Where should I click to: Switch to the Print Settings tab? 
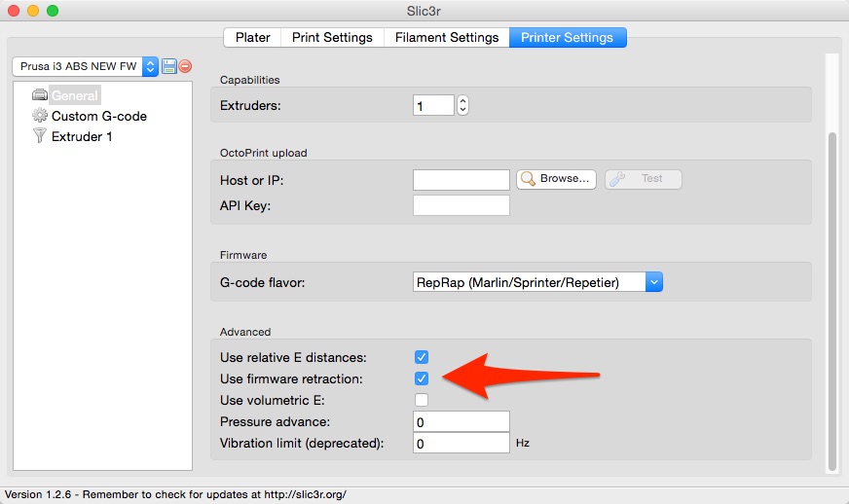pos(332,37)
